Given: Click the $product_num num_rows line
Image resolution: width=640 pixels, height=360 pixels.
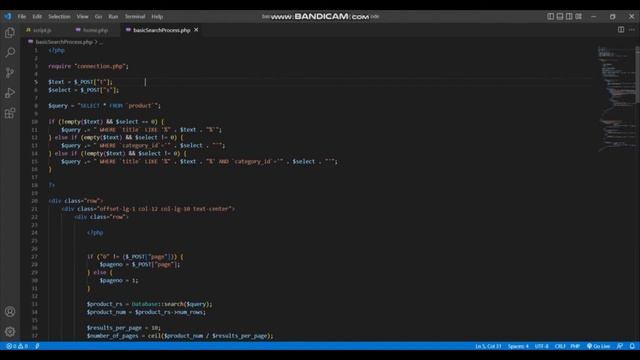Looking at the screenshot, I should tap(146, 312).
